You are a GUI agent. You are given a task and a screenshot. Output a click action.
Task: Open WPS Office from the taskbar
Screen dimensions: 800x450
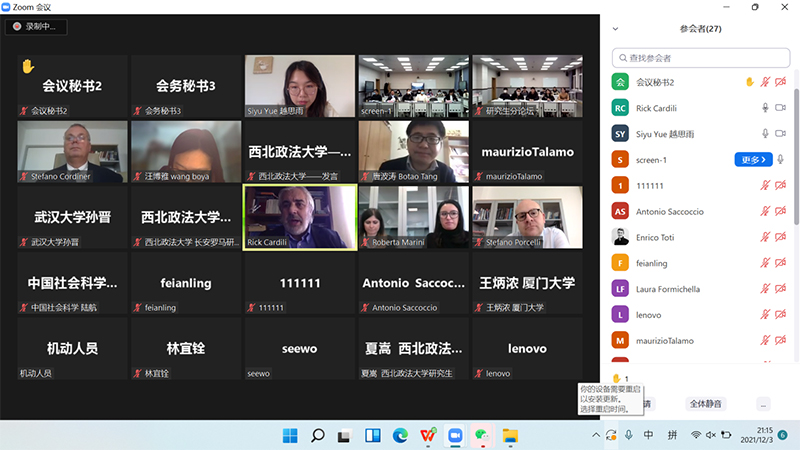[x=428, y=436]
